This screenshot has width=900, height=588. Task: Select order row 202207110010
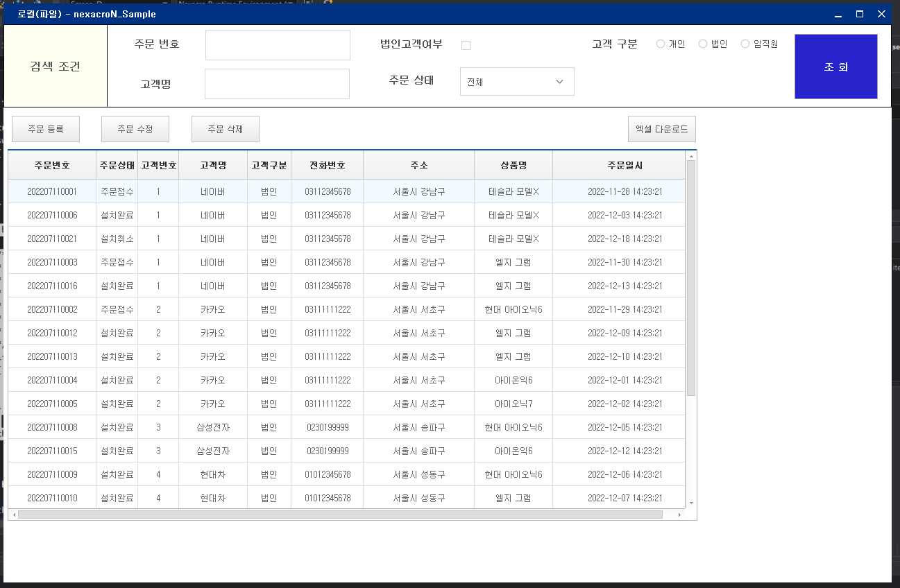[346, 498]
